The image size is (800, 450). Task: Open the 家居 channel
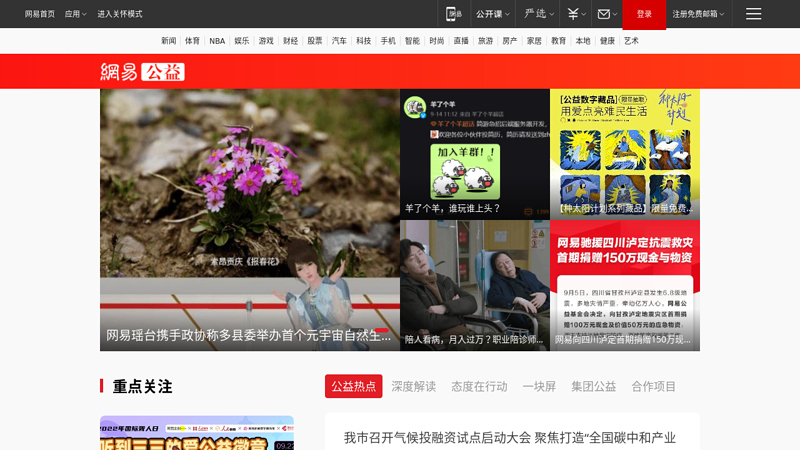click(x=534, y=41)
